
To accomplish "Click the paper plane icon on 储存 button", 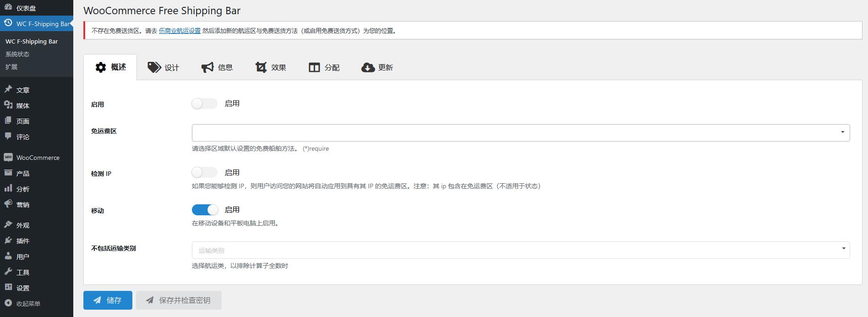I will point(97,300).
